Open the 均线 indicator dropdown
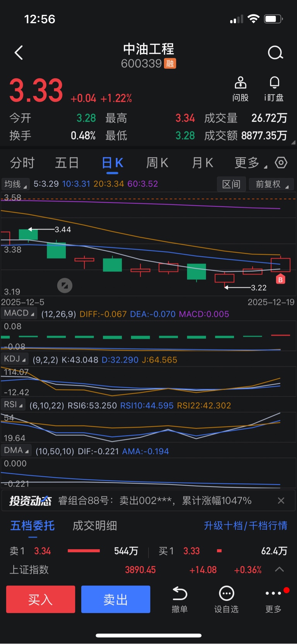Screen dimensions: 297x644 (15, 184)
